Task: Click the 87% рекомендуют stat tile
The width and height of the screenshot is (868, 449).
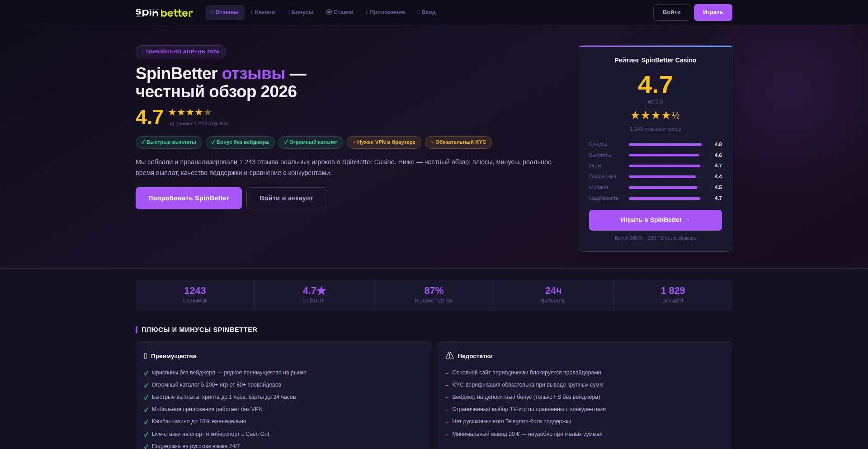Action: pyautogui.click(x=434, y=295)
